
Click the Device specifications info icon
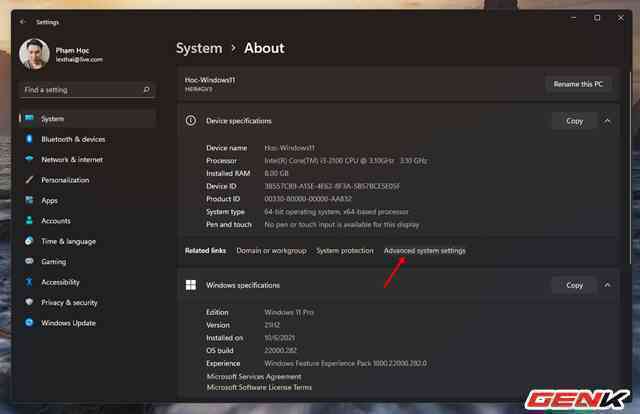click(191, 120)
